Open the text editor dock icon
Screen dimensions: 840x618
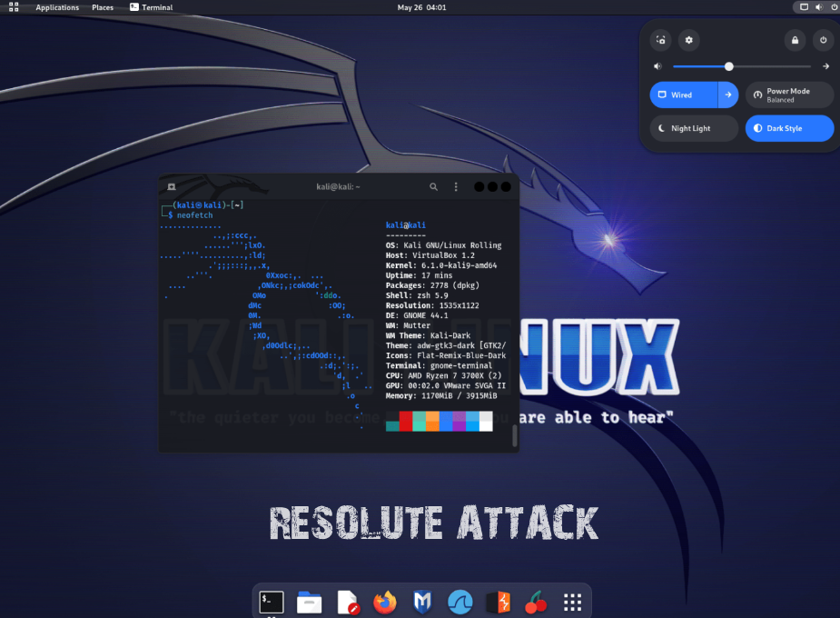point(348,602)
